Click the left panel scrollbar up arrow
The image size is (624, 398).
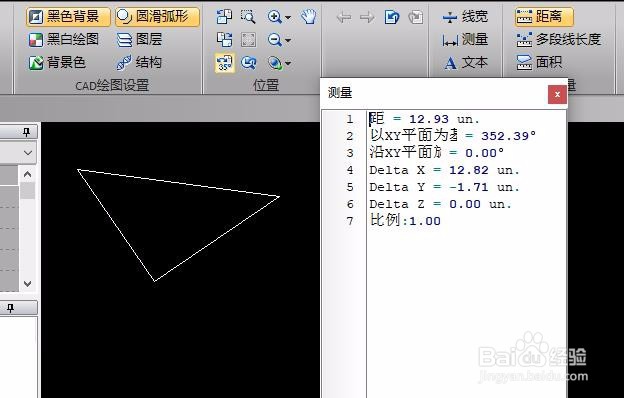[27, 174]
